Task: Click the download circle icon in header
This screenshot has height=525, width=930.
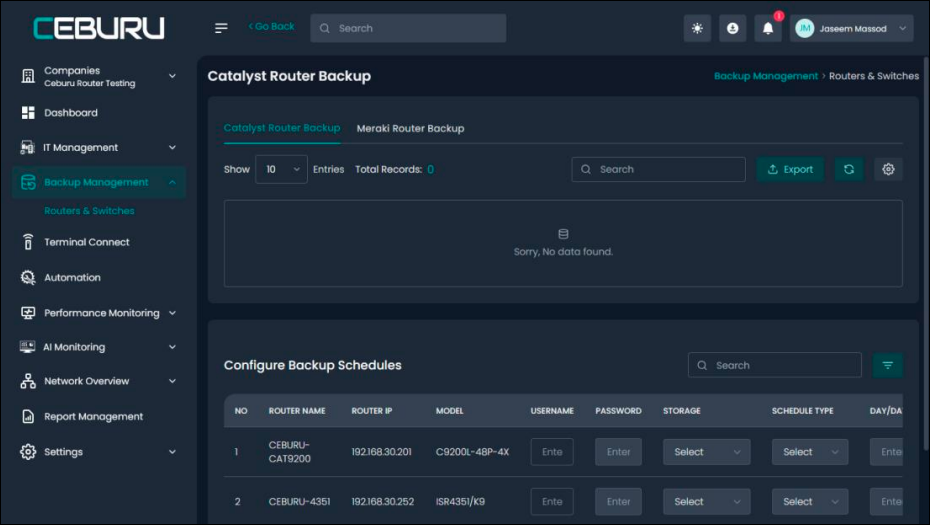Action: click(x=732, y=28)
